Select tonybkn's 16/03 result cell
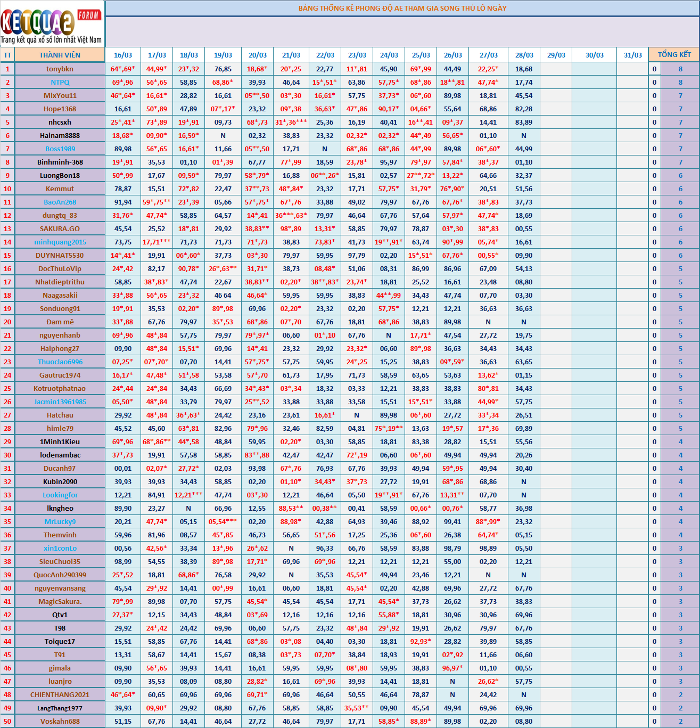700x728 pixels. coord(123,69)
